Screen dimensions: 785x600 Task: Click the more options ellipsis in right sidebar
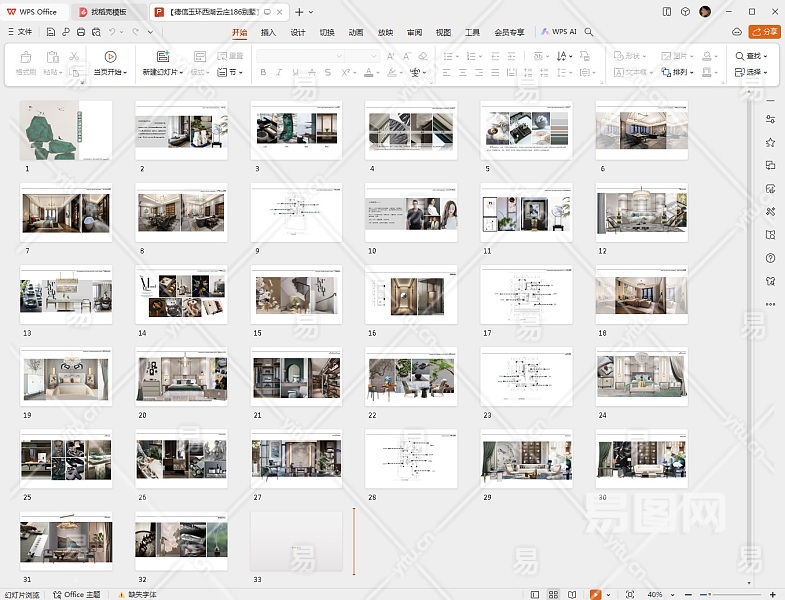(x=770, y=304)
